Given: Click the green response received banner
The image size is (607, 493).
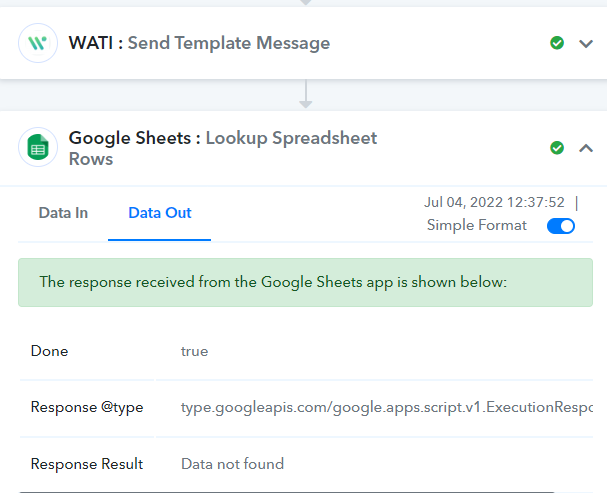Looking at the screenshot, I should (305, 282).
